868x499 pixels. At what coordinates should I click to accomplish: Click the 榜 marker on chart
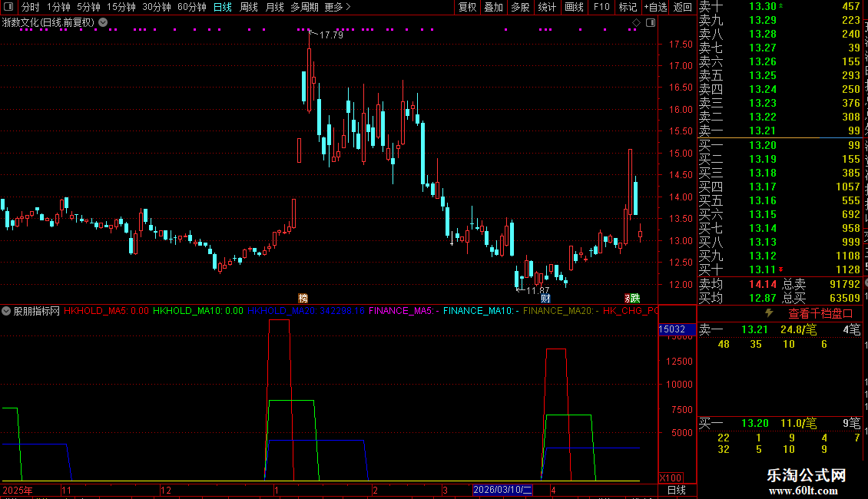tap(303, 298)
